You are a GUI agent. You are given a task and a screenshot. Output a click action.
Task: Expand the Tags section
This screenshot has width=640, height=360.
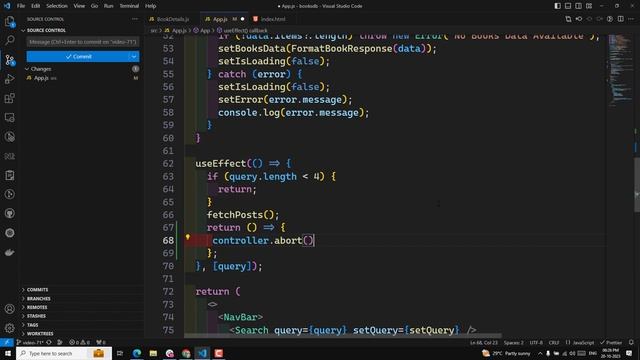coord(32,325)
